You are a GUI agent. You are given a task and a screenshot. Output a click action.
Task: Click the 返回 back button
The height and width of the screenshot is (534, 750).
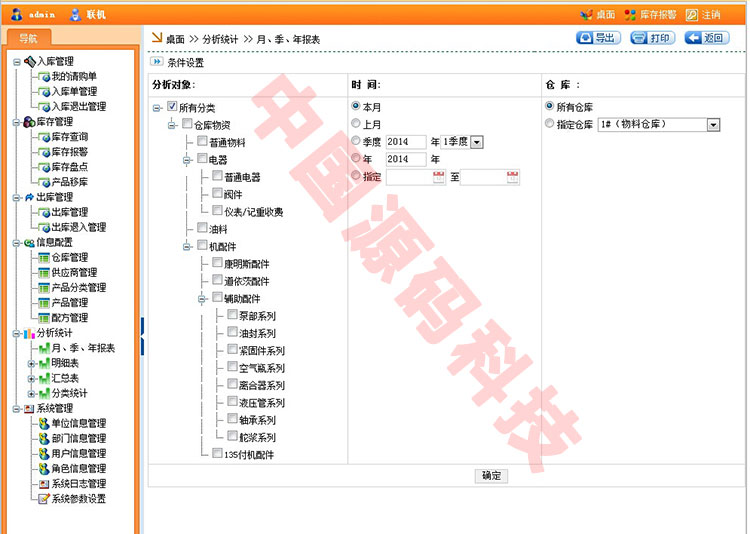[706, 38]
